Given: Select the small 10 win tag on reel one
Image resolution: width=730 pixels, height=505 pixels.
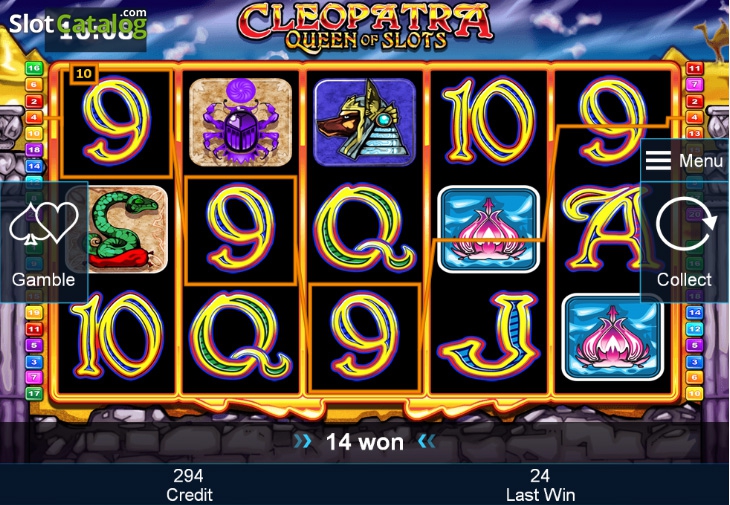Looking at the screenshot, I should pyautogui.click(x=84, y=74).
